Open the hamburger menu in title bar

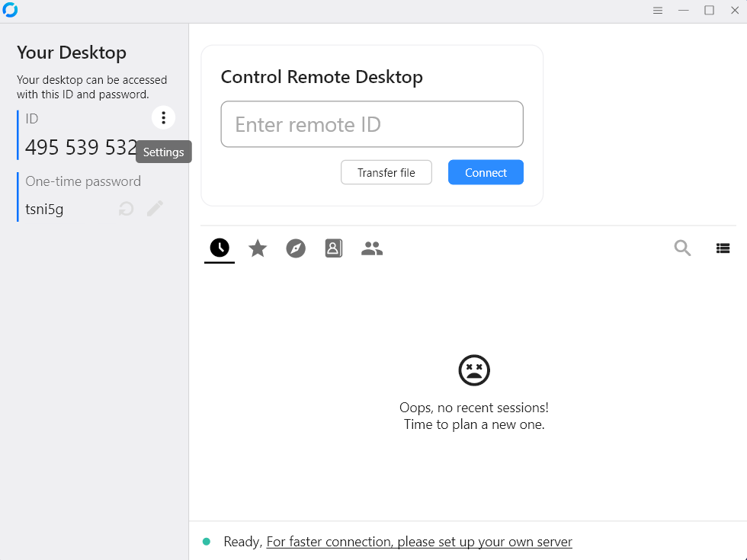(x=658, y=11)
